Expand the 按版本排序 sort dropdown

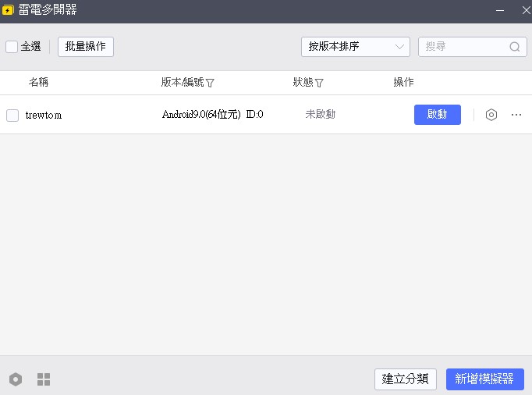click(355, 47)
